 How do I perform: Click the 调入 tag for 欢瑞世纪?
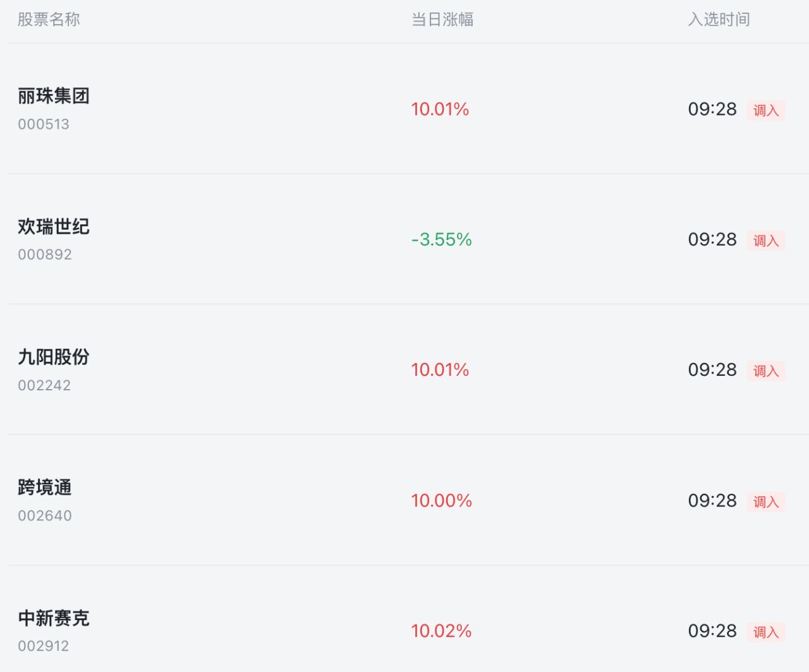pyautogui.click(x=765, y=241)
